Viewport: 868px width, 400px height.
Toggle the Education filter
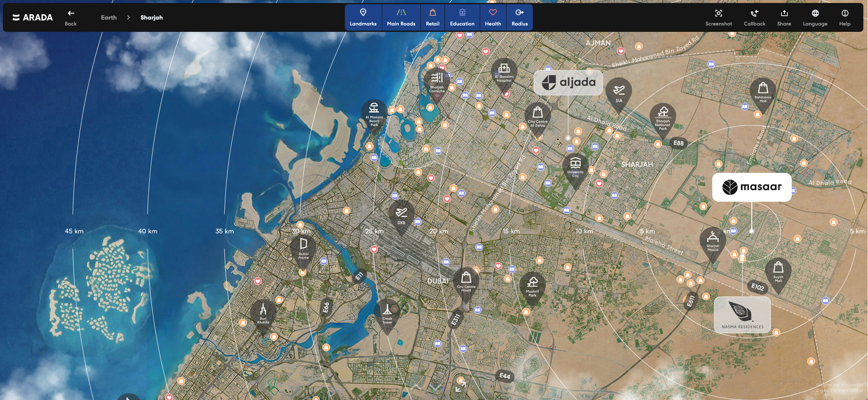462,17
